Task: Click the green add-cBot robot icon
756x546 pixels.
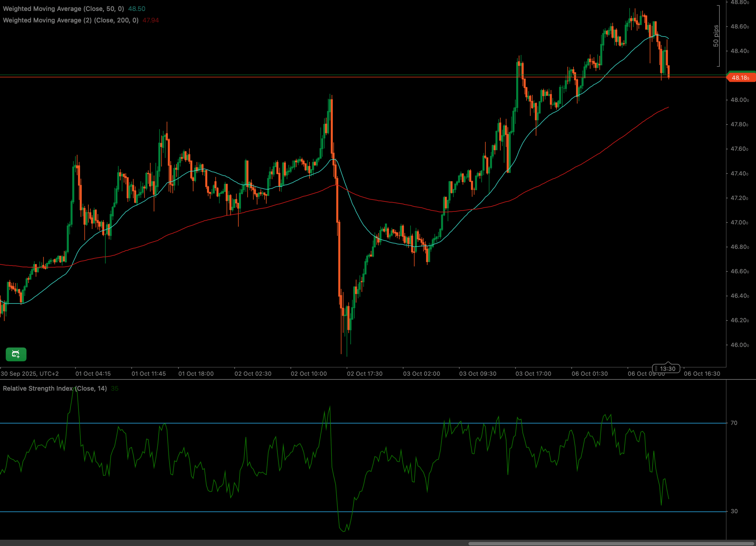Action: (16, 354)
